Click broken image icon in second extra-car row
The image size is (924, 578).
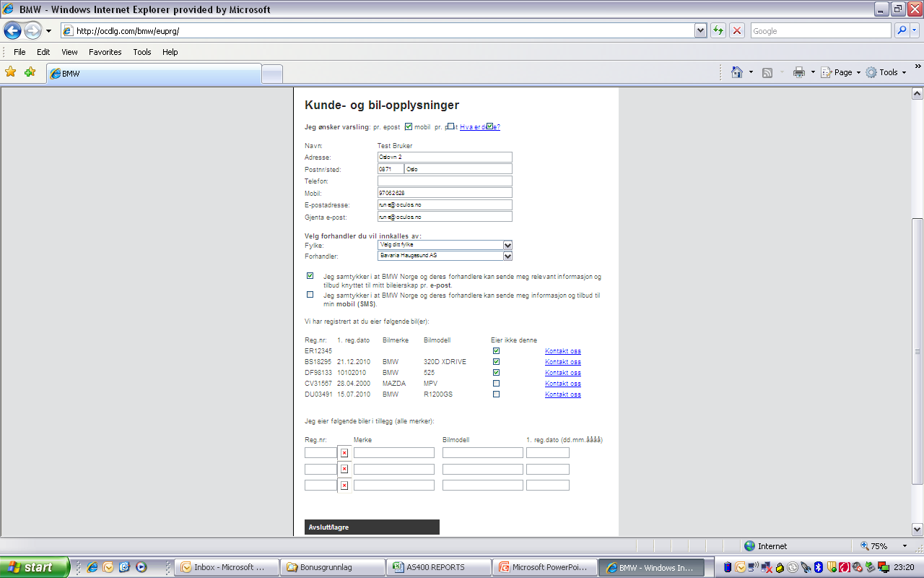(344, 468)
